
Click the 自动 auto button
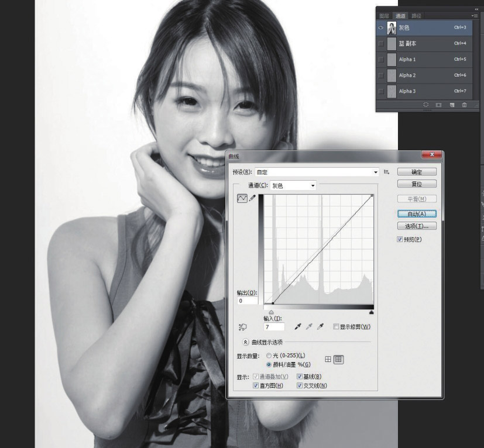point(416,214)
